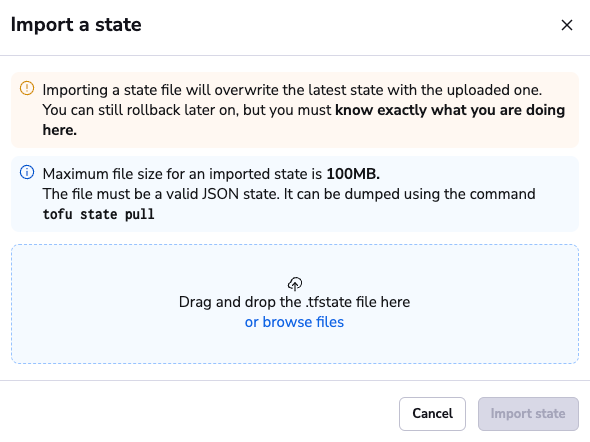Close the Import a state dialog
Viewport: 590px width, 442px height.
[x=567, y=25]
